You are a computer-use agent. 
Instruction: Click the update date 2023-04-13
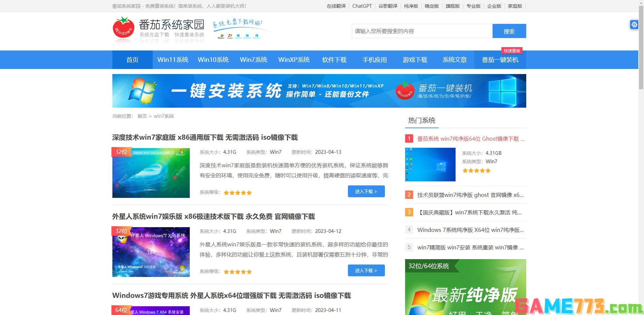[328, 152]
